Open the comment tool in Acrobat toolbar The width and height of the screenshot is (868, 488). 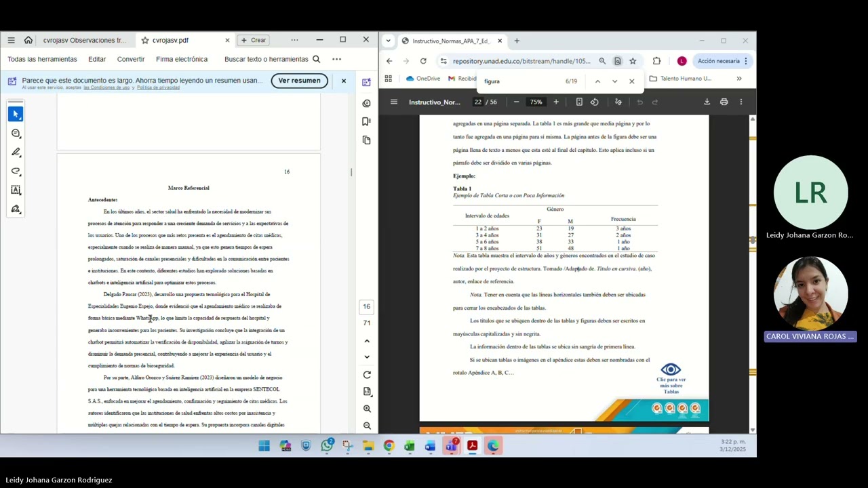pyautogui.click(x=16, y=133)
